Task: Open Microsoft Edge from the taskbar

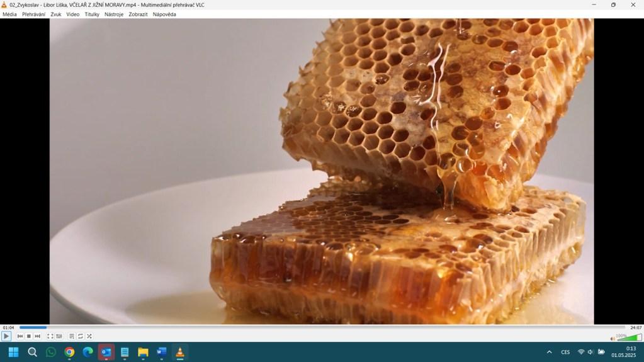Action: click(x=88, y=352)
